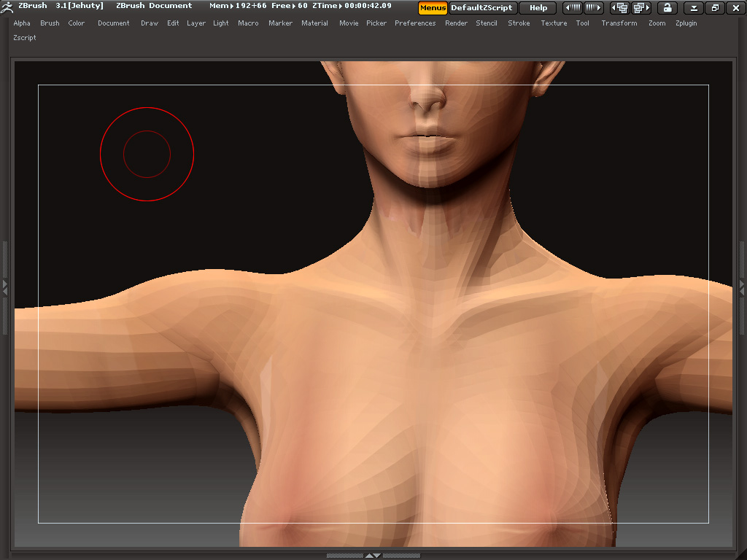This screenshot has height=560, width=747.
Task: Open the Material menu
Action: (x=314, y=23)
